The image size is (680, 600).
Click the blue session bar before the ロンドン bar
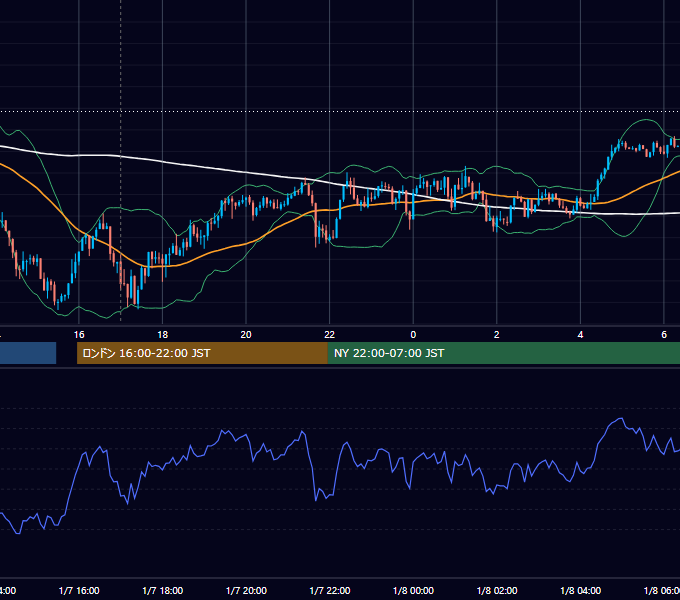point(28,353)
